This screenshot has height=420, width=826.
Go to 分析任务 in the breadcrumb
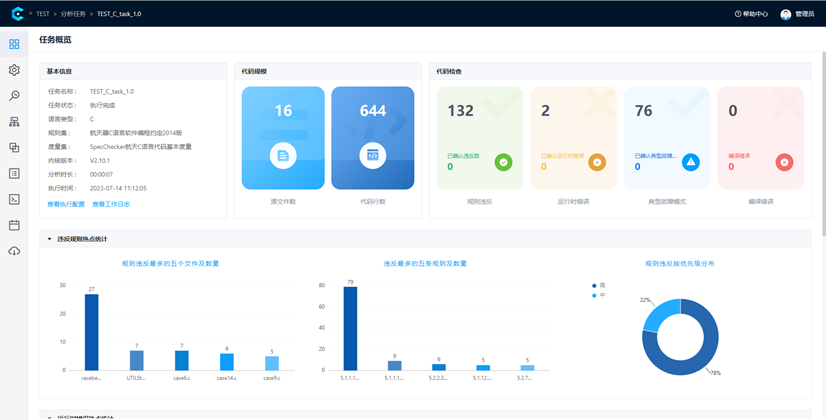76,14
